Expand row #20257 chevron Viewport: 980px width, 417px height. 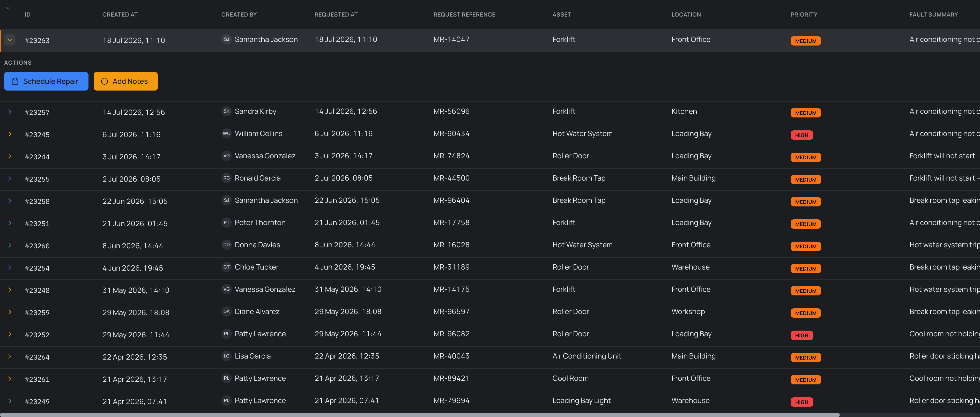10,112
